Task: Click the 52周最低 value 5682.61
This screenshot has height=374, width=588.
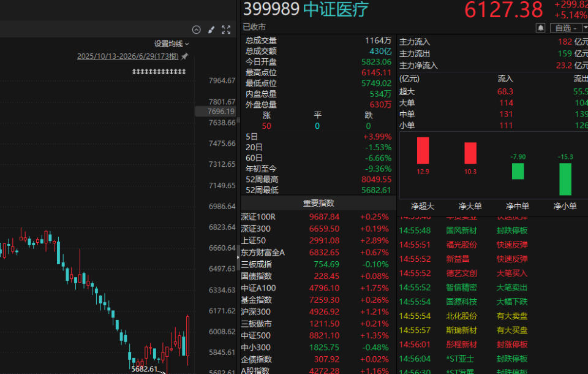Action: click(377, 191)
